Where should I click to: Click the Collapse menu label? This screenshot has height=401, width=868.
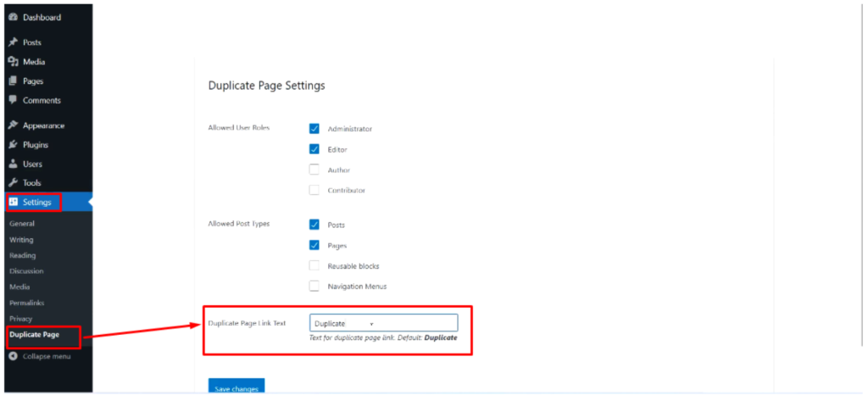pyautogui.click(x=47, y=357)
